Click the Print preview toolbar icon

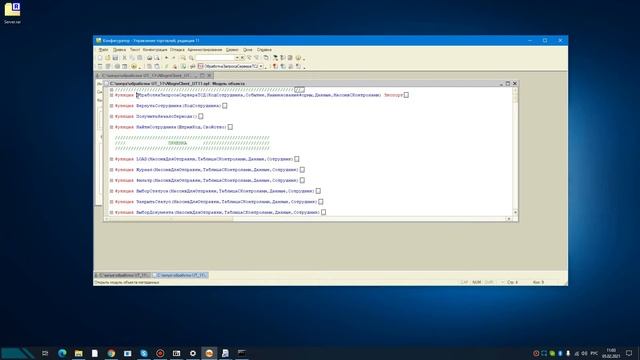(x=157, y=58)
